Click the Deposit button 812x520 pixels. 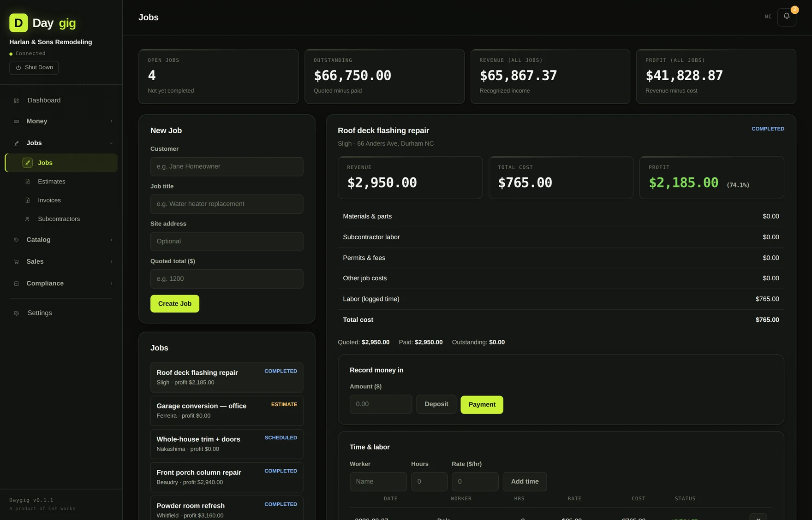(436, 404)
